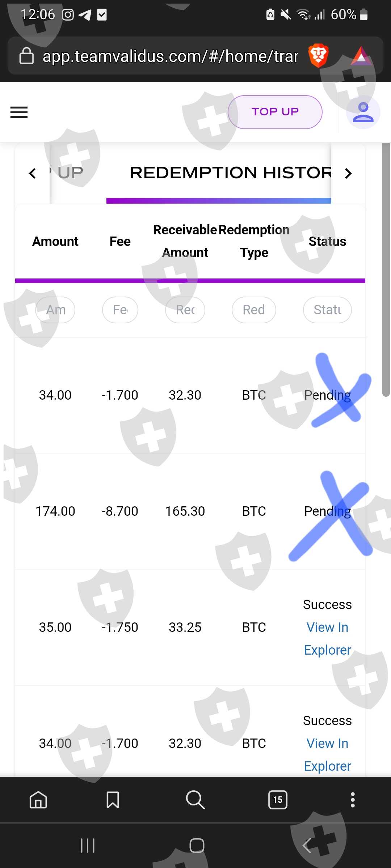Open View In Explorer for 35.00 row

click(x=327, y=638)
